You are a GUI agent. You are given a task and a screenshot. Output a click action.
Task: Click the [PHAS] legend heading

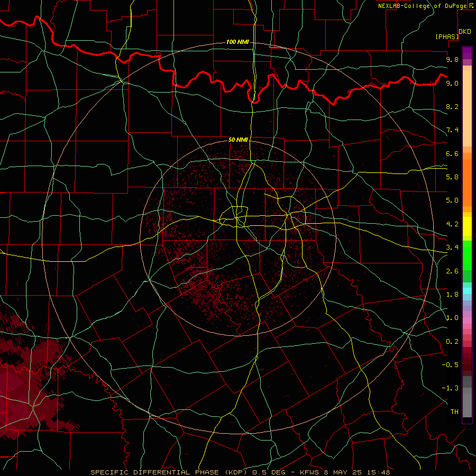pos(447,36)
